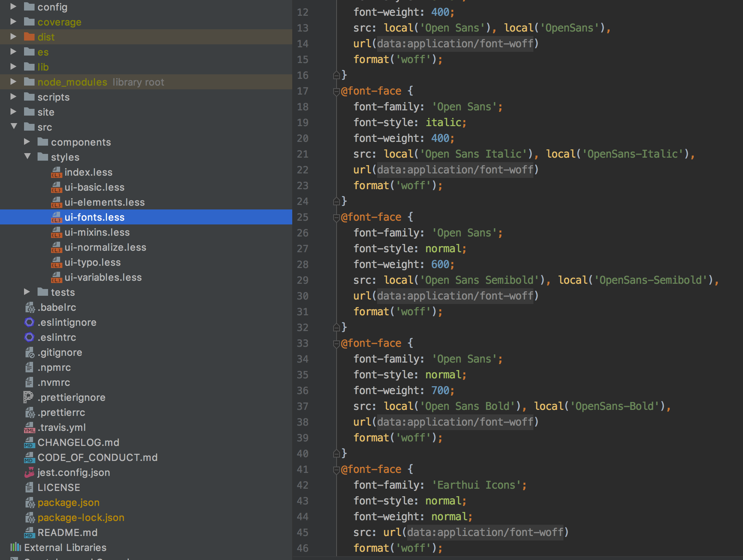The height and width of the screenshot is (560, 743).
Task: Click the LICENSE file icon
Action: pos(29,487)
